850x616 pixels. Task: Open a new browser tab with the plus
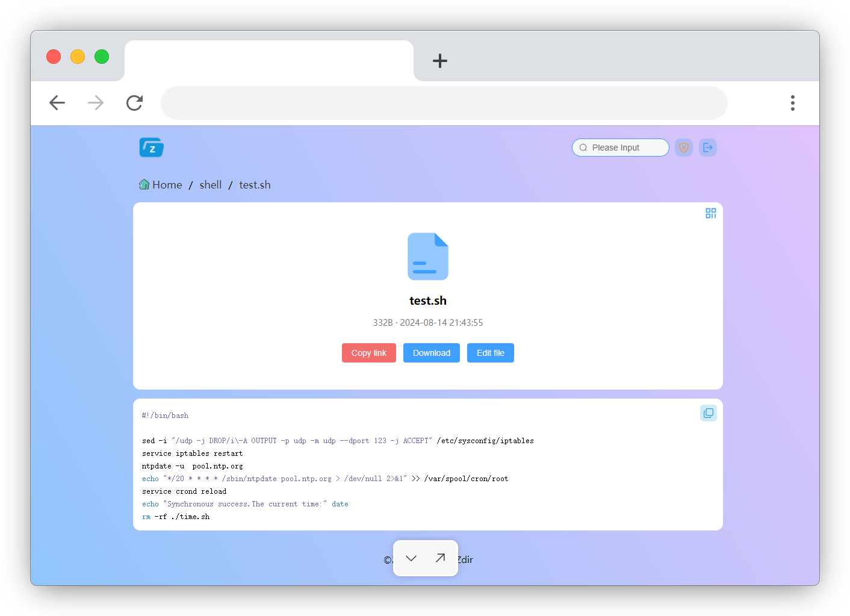(440, 61)
